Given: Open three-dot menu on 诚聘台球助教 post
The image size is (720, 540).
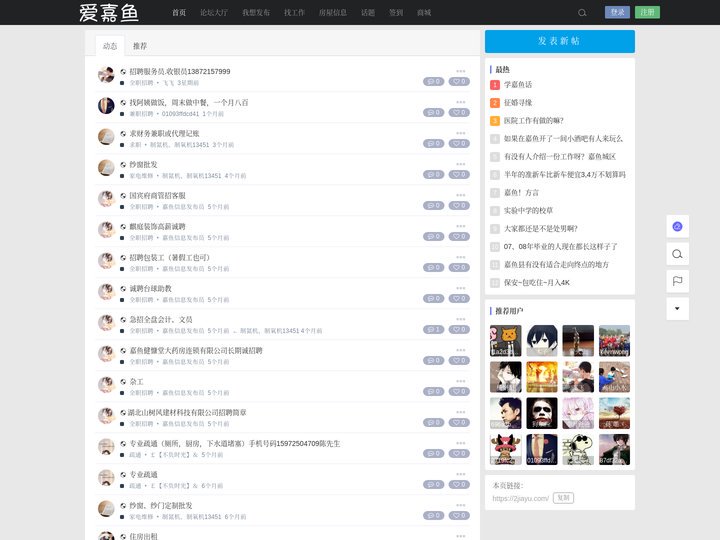Looking at the screenshot, I should [461, 288].
